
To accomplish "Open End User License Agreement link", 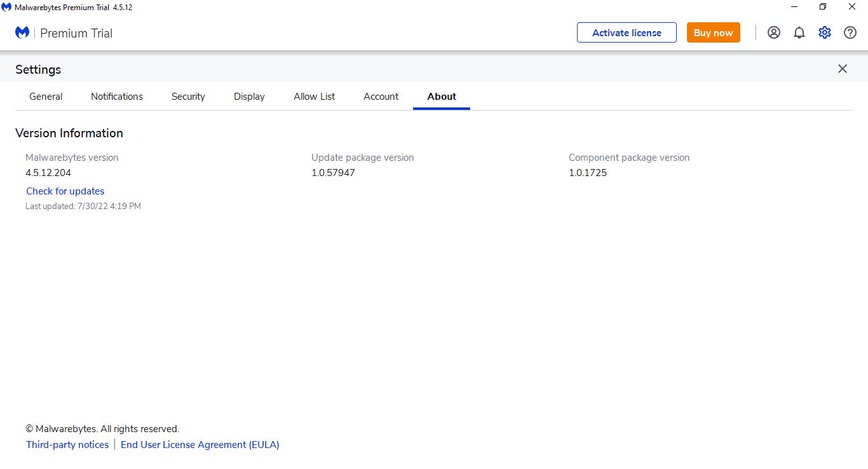I will (200, 445).
